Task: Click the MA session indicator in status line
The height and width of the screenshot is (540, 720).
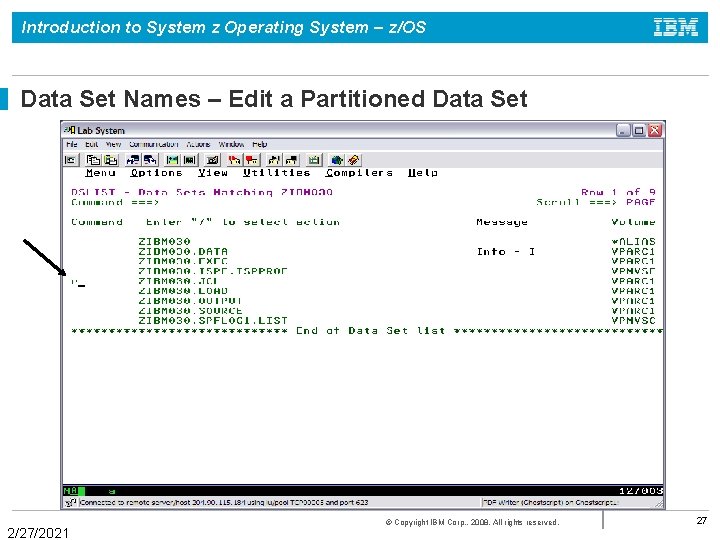Action: (x=70, y=491)
